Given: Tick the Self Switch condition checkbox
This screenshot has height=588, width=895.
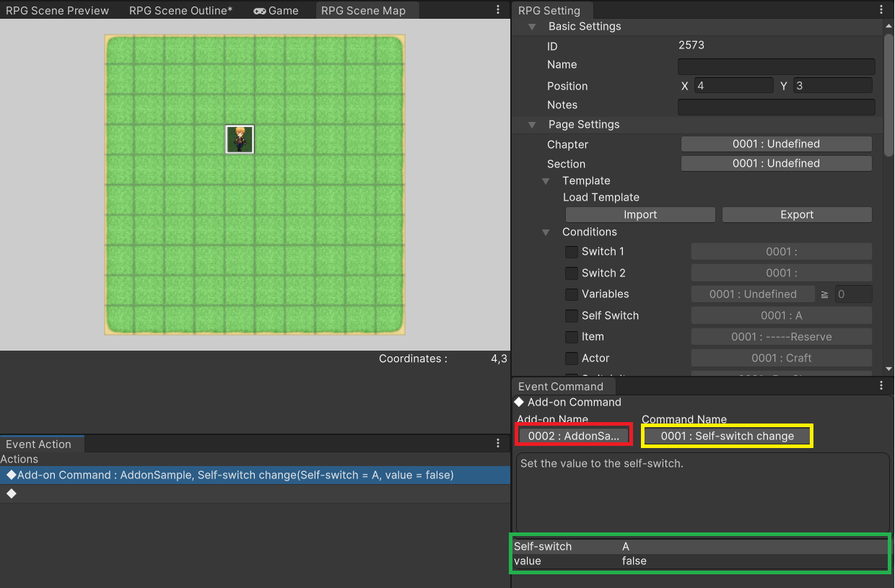Looking at the screenshot, I should click(x=571, y=316).
